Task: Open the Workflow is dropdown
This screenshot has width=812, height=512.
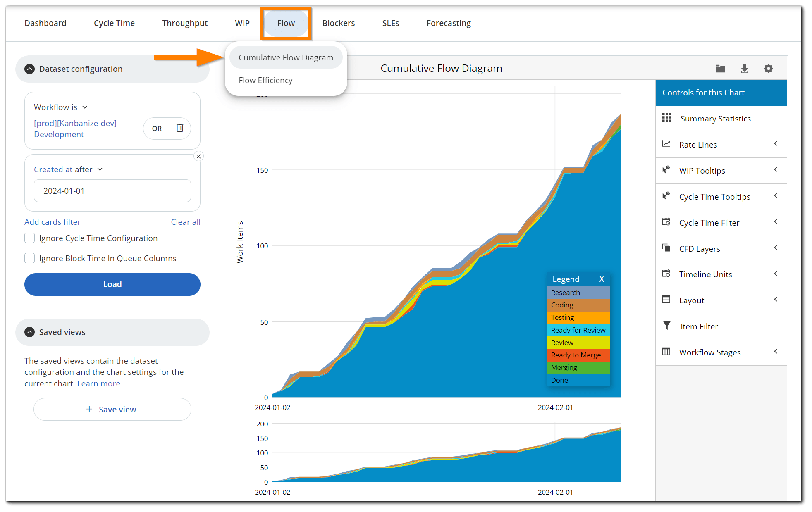Action: tap(85, 107)
